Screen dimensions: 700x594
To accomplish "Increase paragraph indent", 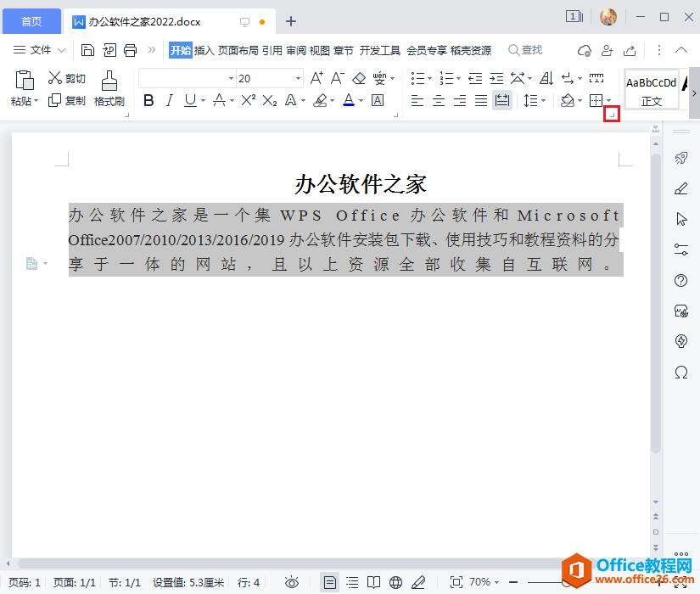I will click(x=496, y=79).
